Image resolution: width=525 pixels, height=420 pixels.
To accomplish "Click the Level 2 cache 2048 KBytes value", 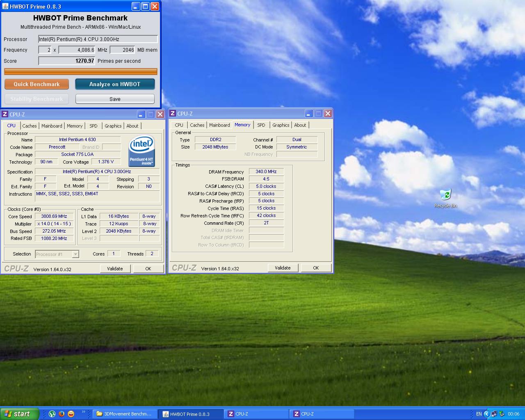I will (119, 231).
